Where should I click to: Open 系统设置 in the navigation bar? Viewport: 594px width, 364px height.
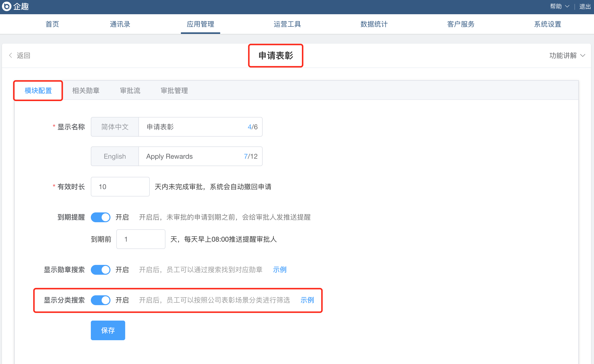[x=548, y=24]
